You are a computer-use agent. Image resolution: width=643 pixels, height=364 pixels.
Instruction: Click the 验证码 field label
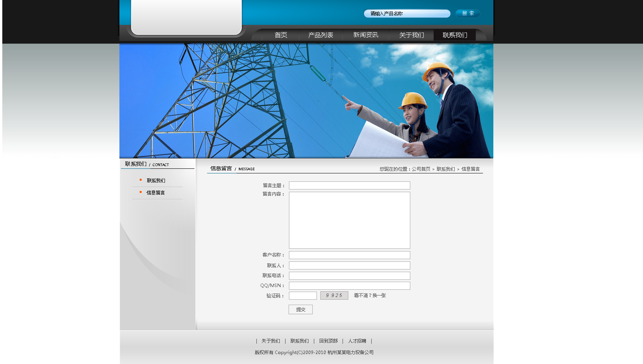pos(275,296)
